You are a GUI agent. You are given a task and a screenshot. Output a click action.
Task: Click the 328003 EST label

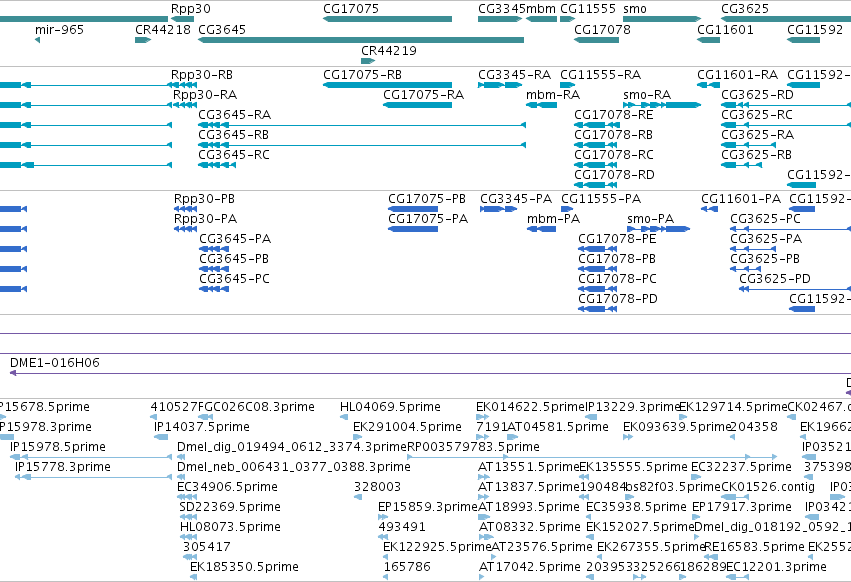coord(377,487)
